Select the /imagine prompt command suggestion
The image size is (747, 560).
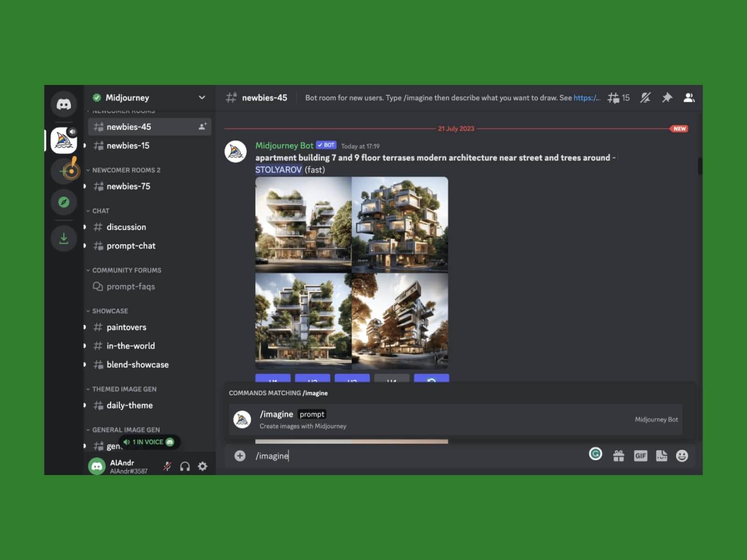456,420
